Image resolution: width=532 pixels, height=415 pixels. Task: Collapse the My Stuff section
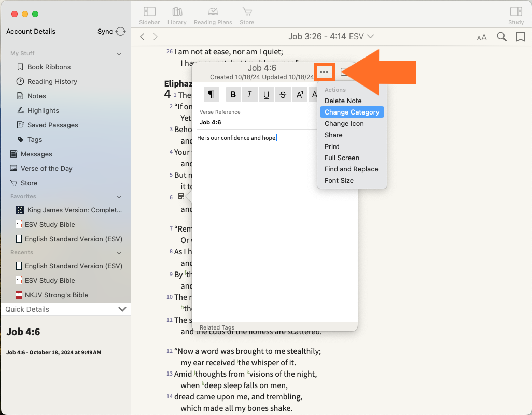pos(119,54)
